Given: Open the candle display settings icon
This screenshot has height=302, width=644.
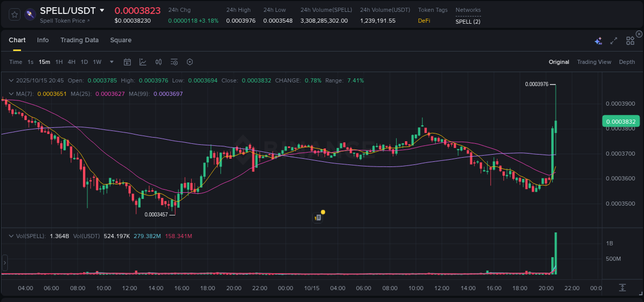Looking at the screenshot, I should (158, 62).
